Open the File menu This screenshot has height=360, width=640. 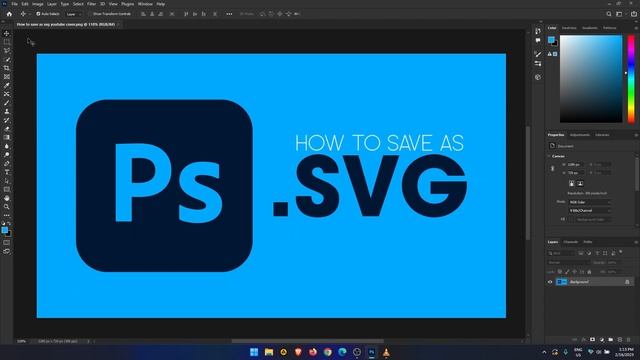[x=14, y=4]
